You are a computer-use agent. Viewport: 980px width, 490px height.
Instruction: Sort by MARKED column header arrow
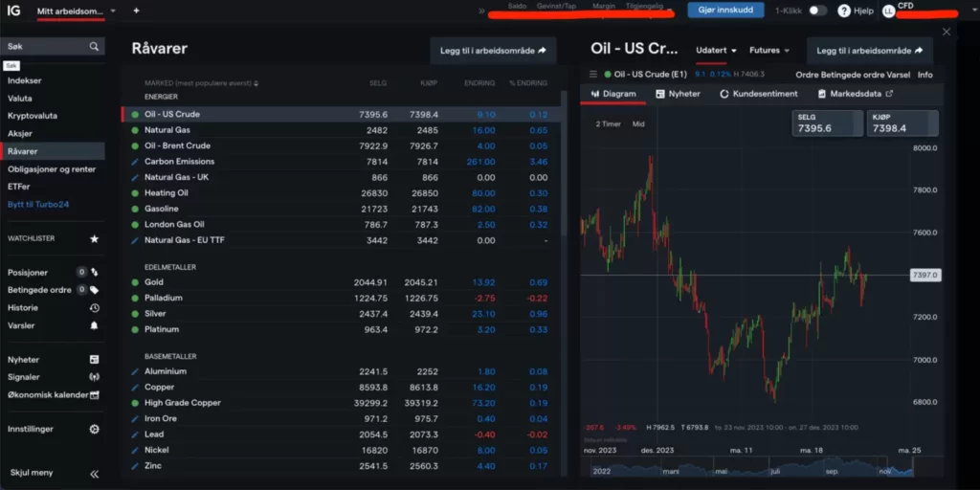pos(256,83)
